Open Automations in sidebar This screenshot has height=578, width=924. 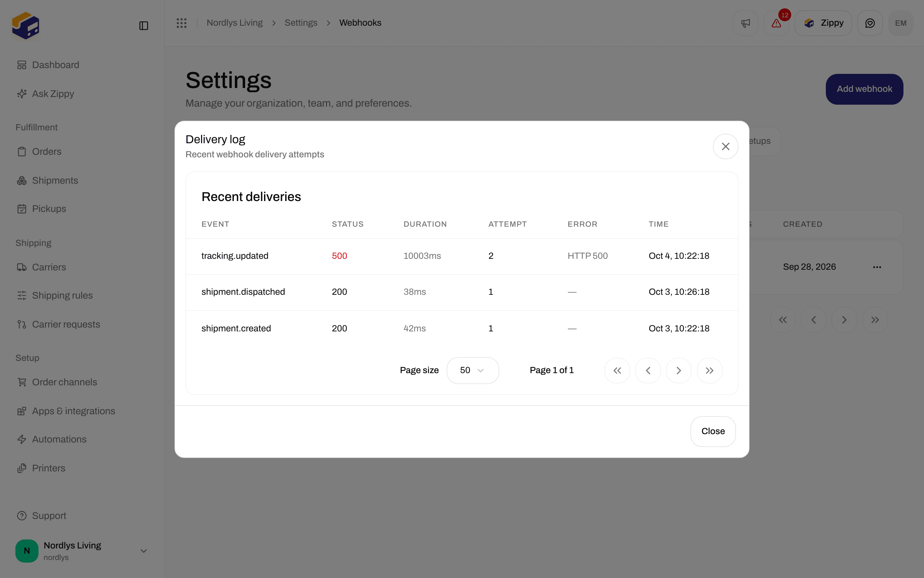(x=82, y=440)
